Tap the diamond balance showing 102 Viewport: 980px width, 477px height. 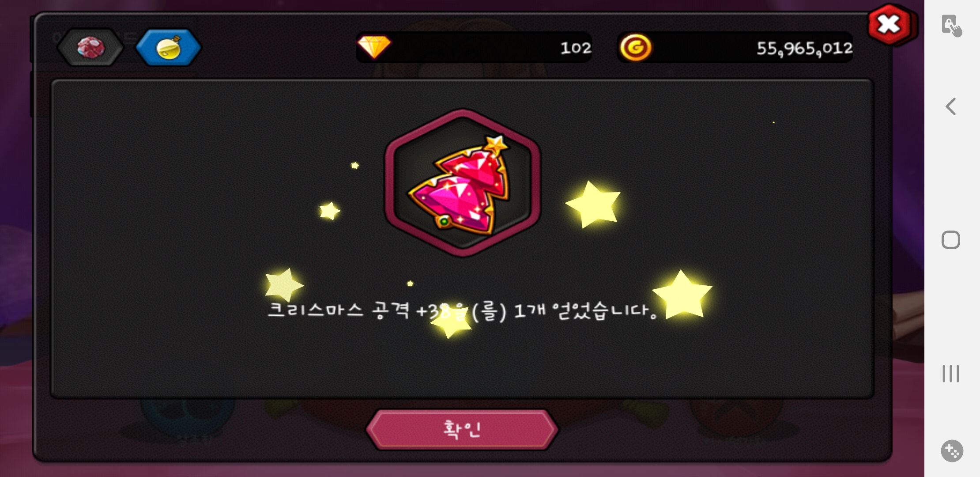(575, 48)
